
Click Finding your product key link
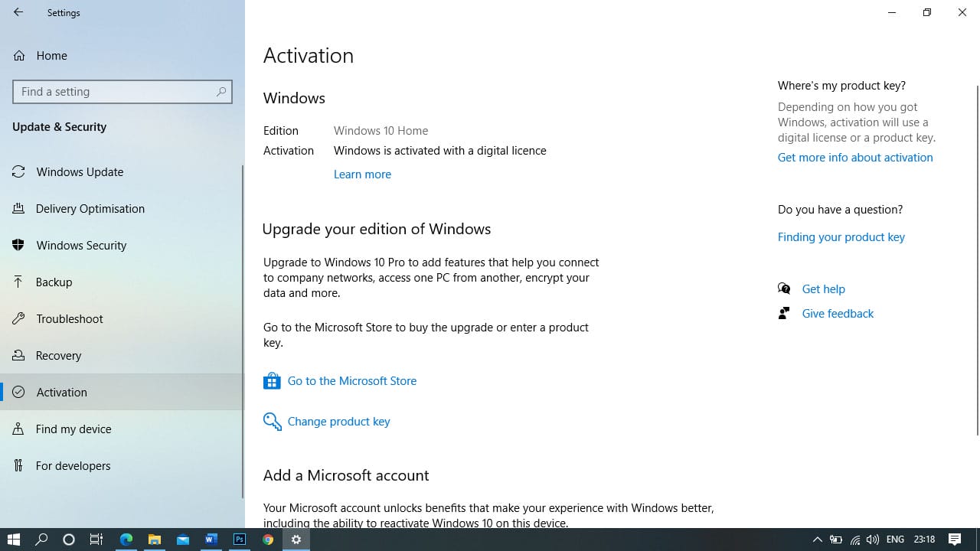[841, 236]
